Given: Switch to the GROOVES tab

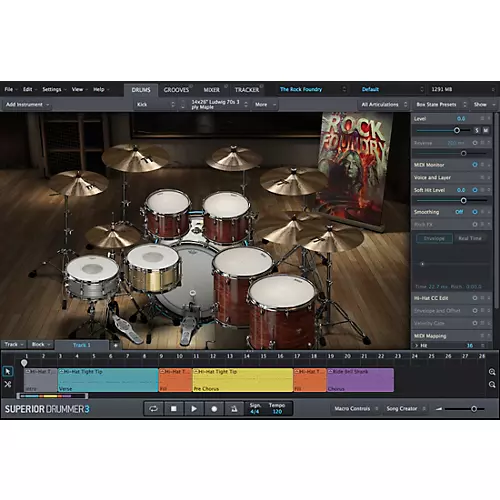Looking at the screenshot, I should tap(176, 90).
